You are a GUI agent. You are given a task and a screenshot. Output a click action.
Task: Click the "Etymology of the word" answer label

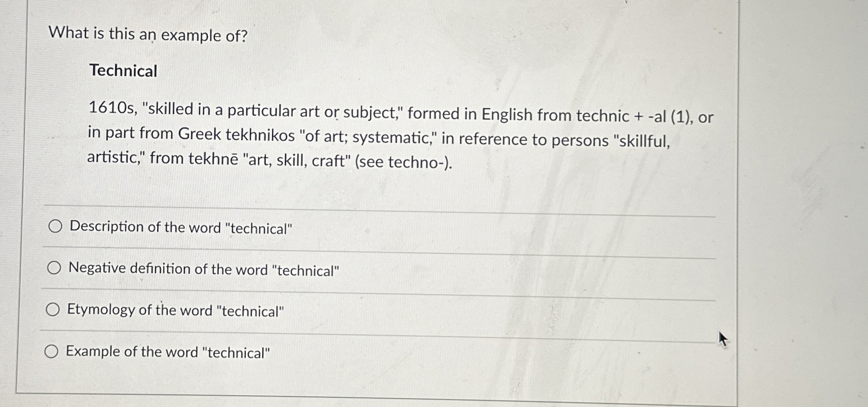click(x=176, y=310)
